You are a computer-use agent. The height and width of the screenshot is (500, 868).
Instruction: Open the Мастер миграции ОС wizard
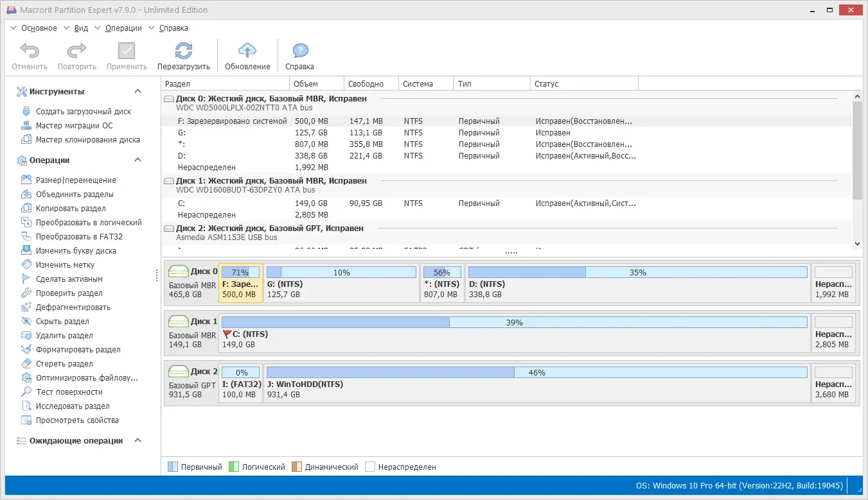point(76,125)
